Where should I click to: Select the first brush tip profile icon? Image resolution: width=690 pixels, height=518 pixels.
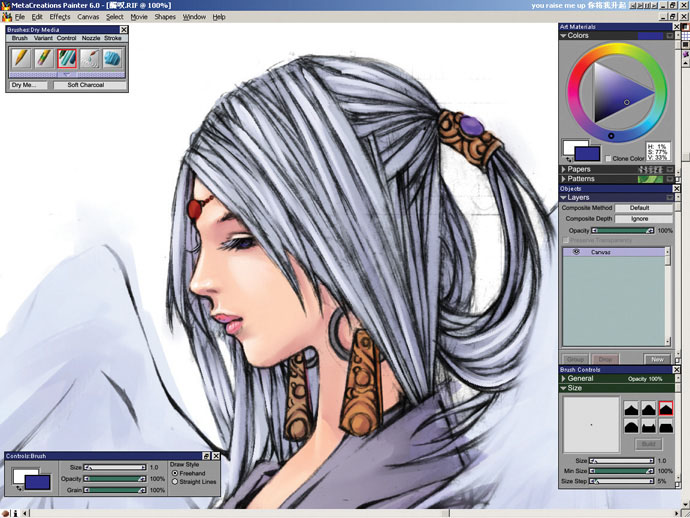click(631, 409)
